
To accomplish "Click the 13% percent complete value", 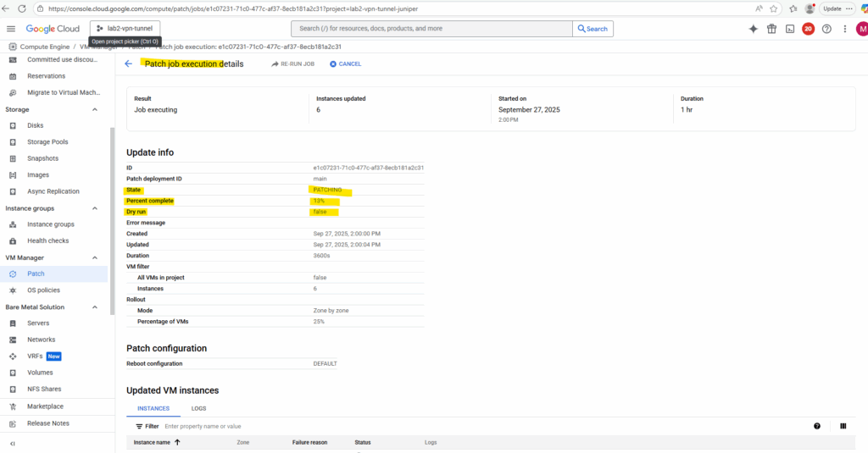I will (x=319, y=201).
